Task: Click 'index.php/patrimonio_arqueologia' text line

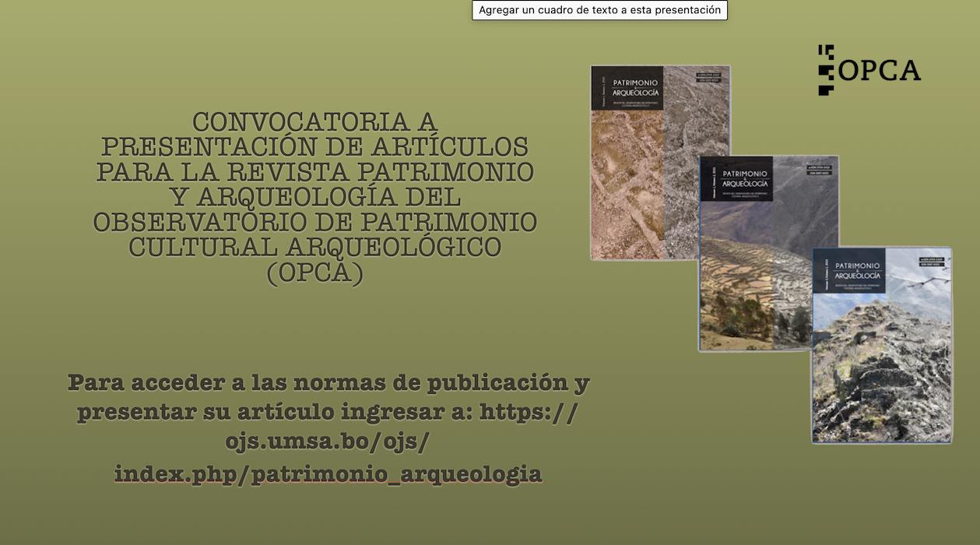Action: coord(328,471)
